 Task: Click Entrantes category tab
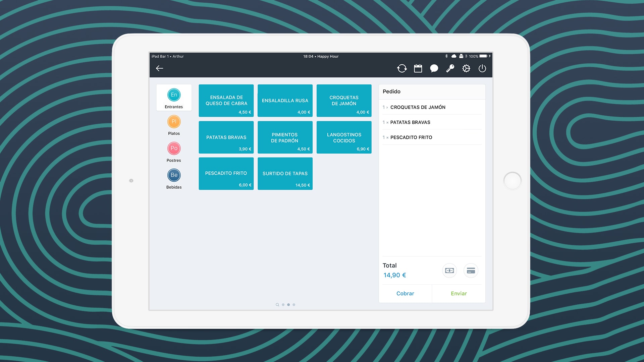[174, 98]
